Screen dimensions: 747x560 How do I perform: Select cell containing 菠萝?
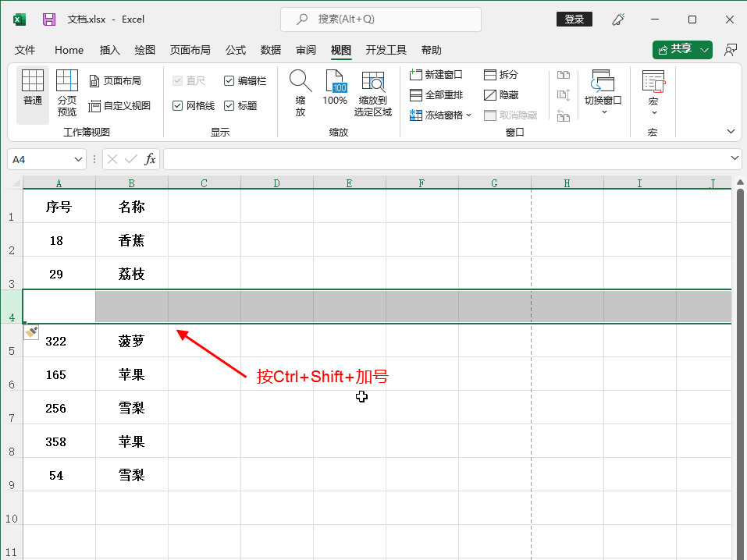pos(131,341)
